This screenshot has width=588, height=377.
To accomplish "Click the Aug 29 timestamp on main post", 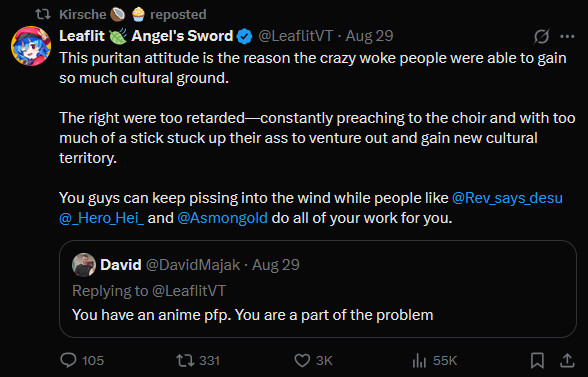I will click(x=369, y=36).
